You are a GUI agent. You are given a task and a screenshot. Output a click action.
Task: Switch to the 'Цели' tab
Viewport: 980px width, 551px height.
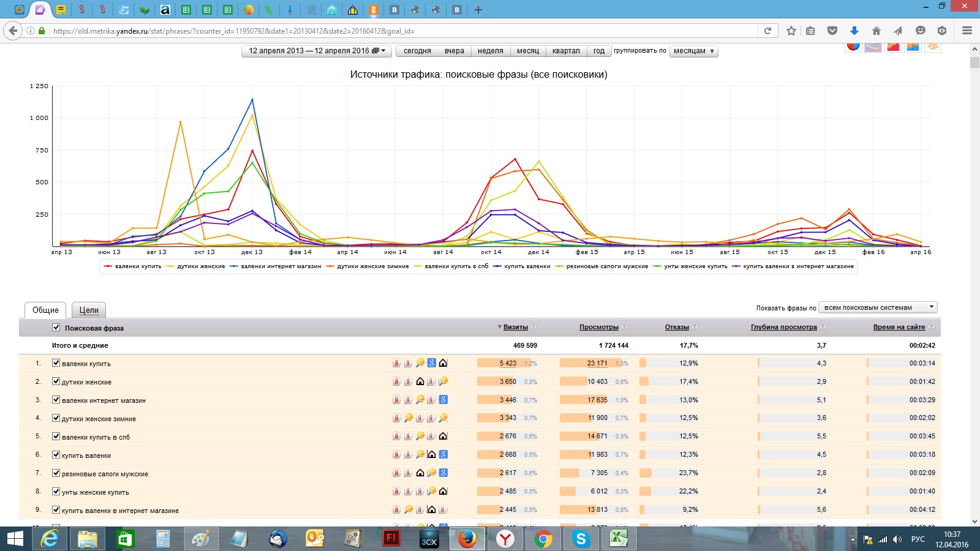coord(89,310)
